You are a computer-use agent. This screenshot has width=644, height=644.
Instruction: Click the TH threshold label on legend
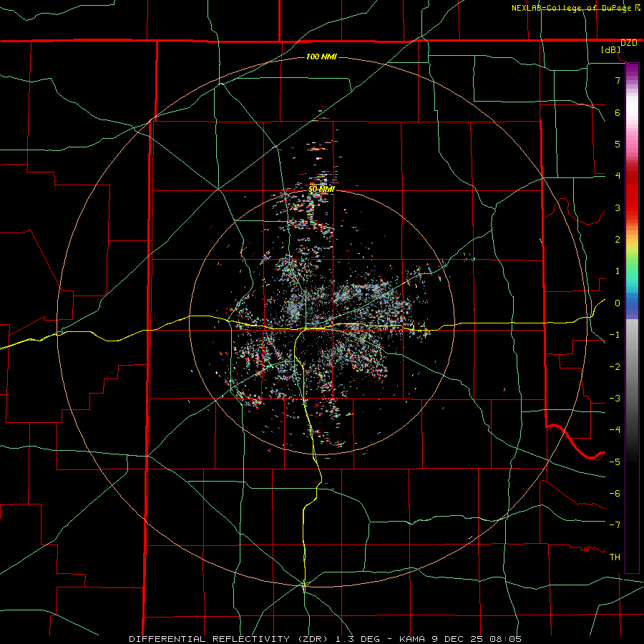pyautogui.click(x=615, y=557)
